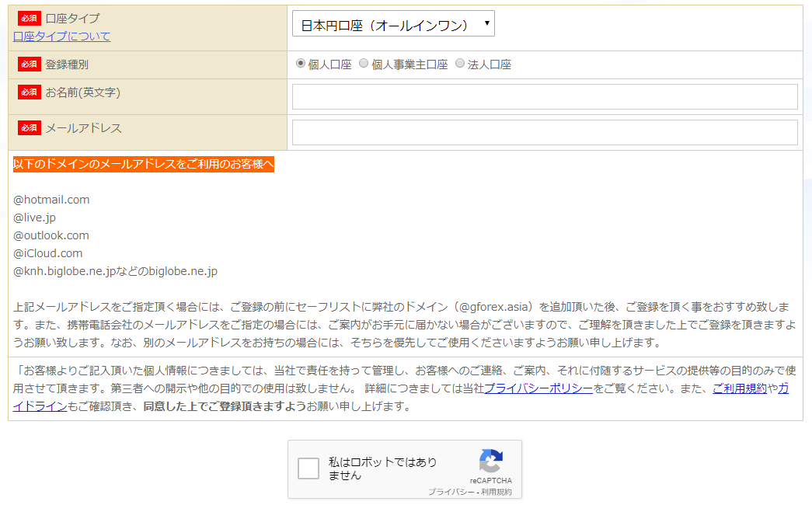Click inside the メールアドレス input field

[544, 132]
